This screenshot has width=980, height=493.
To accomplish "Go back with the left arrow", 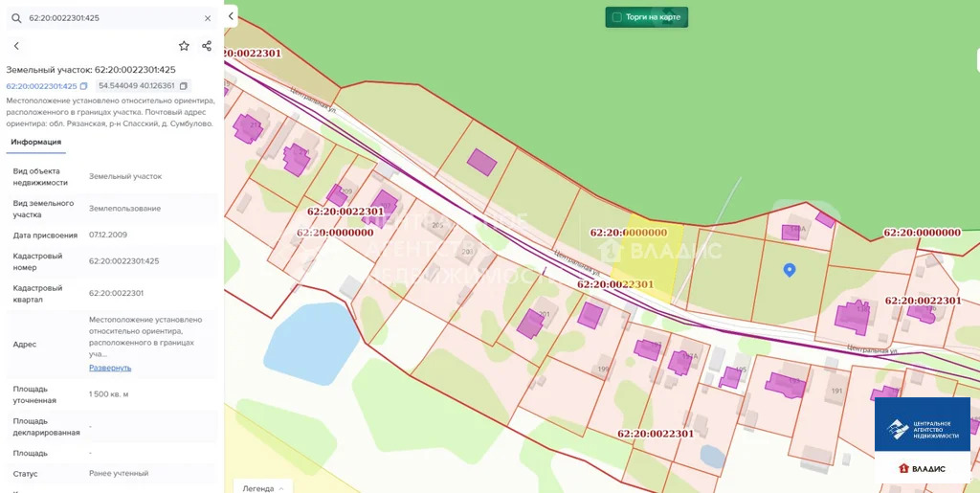I will (x=16, y=46).
